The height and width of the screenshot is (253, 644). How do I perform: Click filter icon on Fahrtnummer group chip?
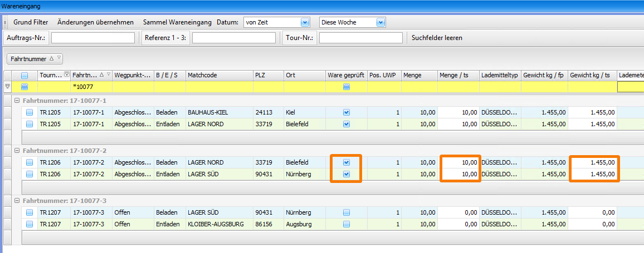58,58
